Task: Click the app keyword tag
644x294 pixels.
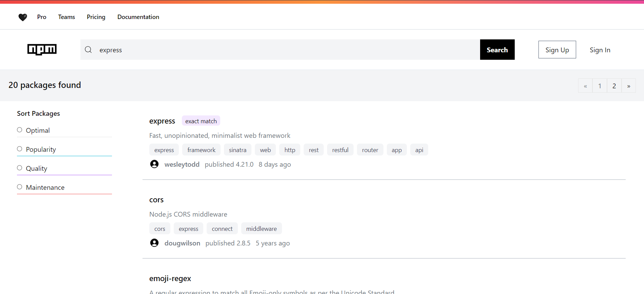Action: pyautogui.click(x=397, y=150)
